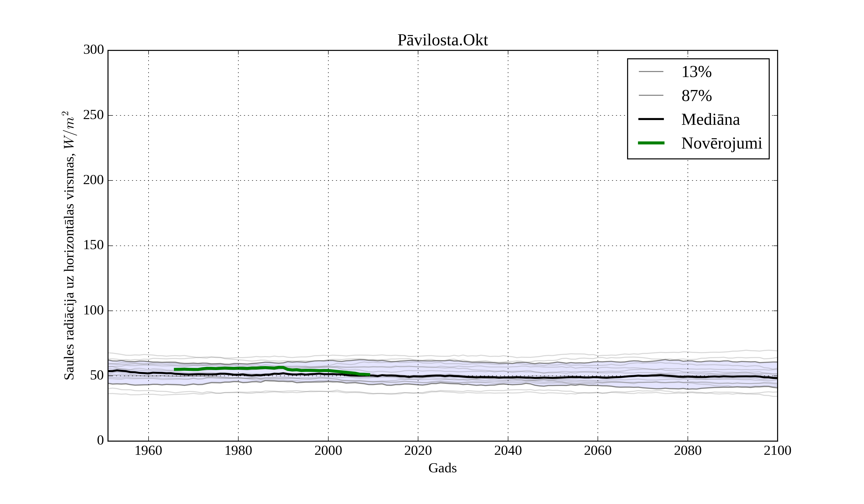This screenshot has height=504, width=864.
Task: Click the green observations line in plot
Action: tap(240, 368)
